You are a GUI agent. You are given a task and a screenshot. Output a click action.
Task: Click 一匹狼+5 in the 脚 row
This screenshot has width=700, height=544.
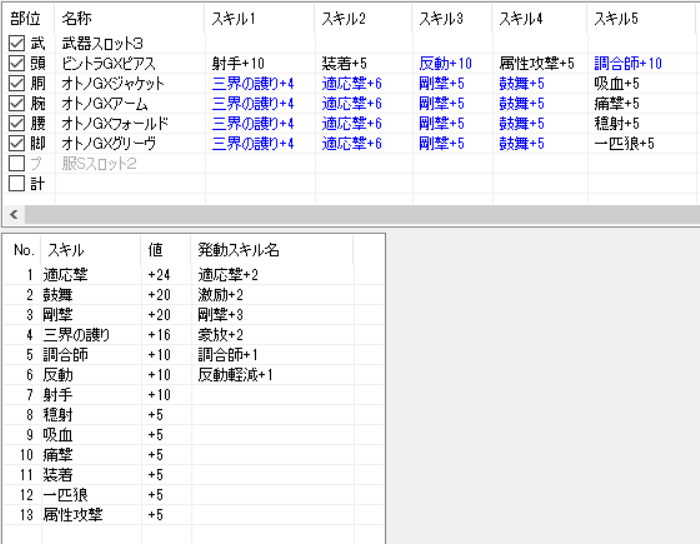pyautogui.click(x=624, y=144)
